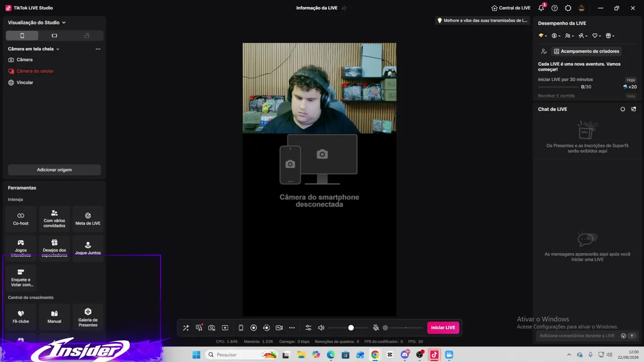Open TikTok LIVE Studio settings gear
Image resolution: width=644 pixels, height=362 pixels.
pos(568,8)
